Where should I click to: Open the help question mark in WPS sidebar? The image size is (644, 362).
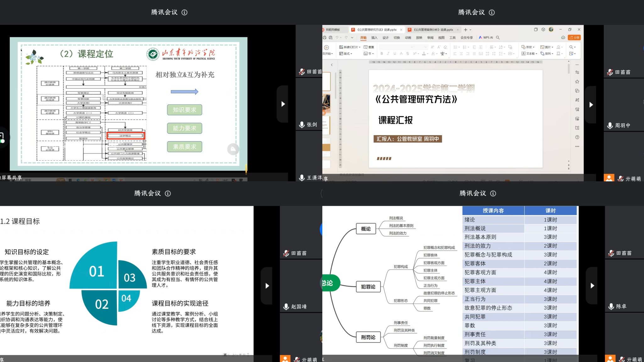point(577,137)
